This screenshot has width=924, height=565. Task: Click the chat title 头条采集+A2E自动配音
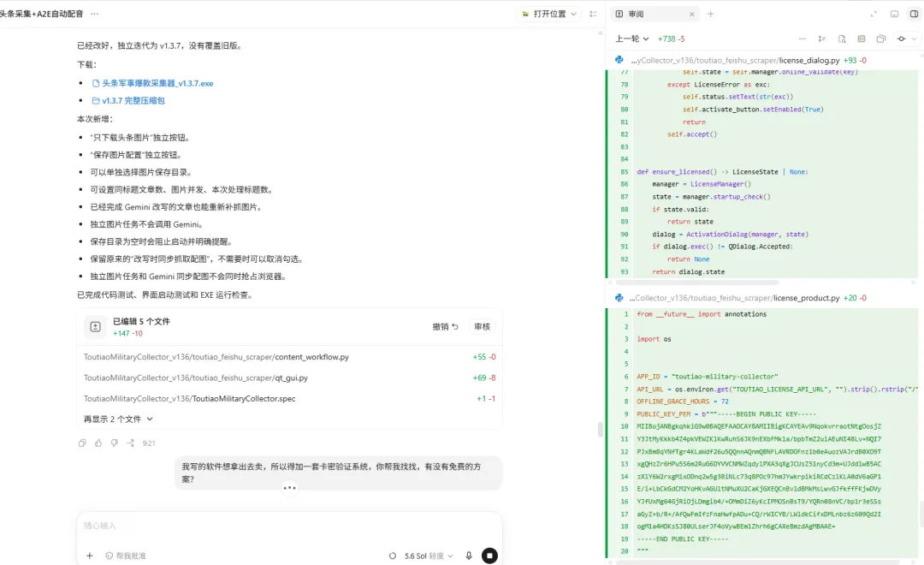pyautogui.click(x=41, y=14)
